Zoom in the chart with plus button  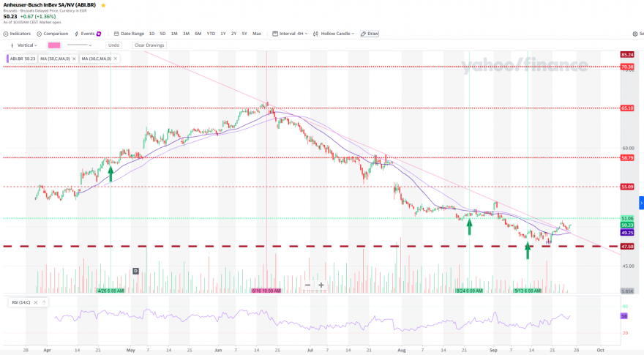coord(321,285)
